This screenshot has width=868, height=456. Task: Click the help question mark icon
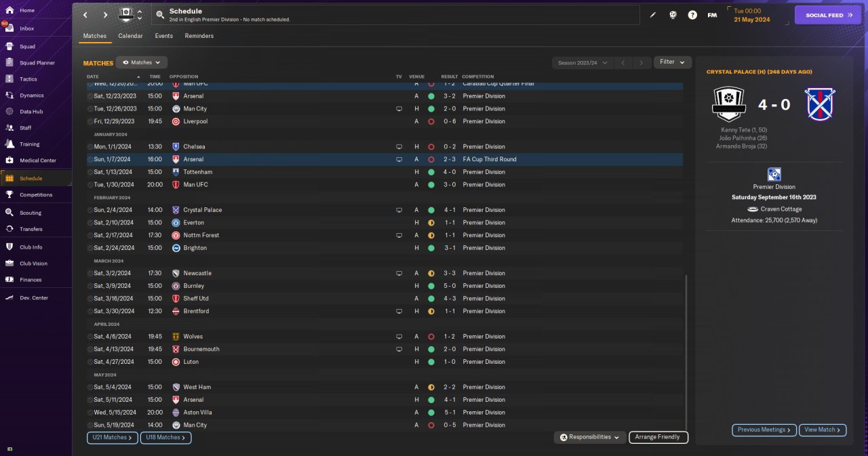(x=692, y=15)
